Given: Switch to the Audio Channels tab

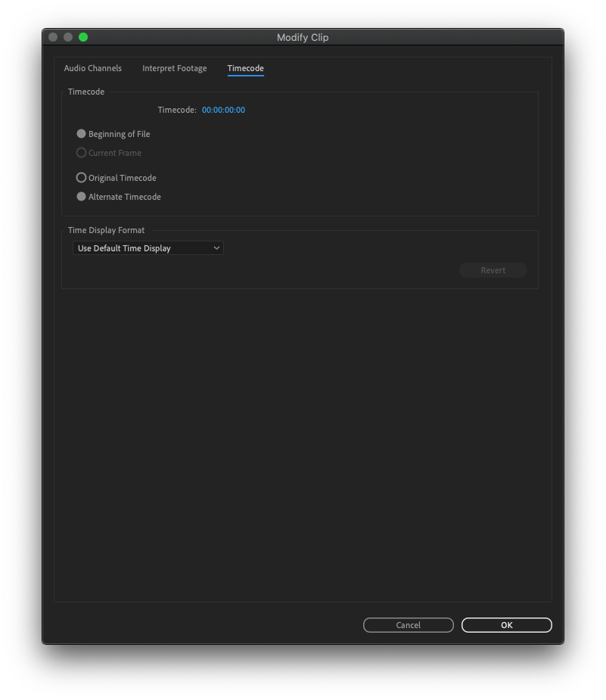Looking at the screenshot, I should click(93, 68).
